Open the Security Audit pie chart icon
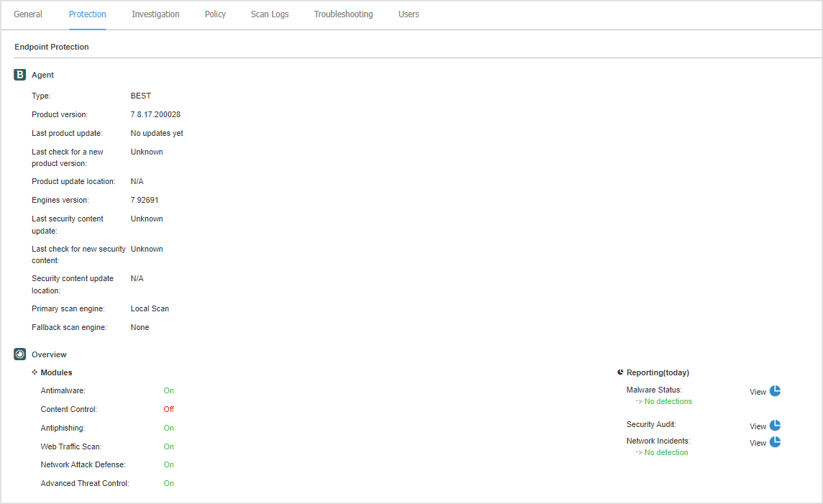The image size is (823, 504). 774,425
